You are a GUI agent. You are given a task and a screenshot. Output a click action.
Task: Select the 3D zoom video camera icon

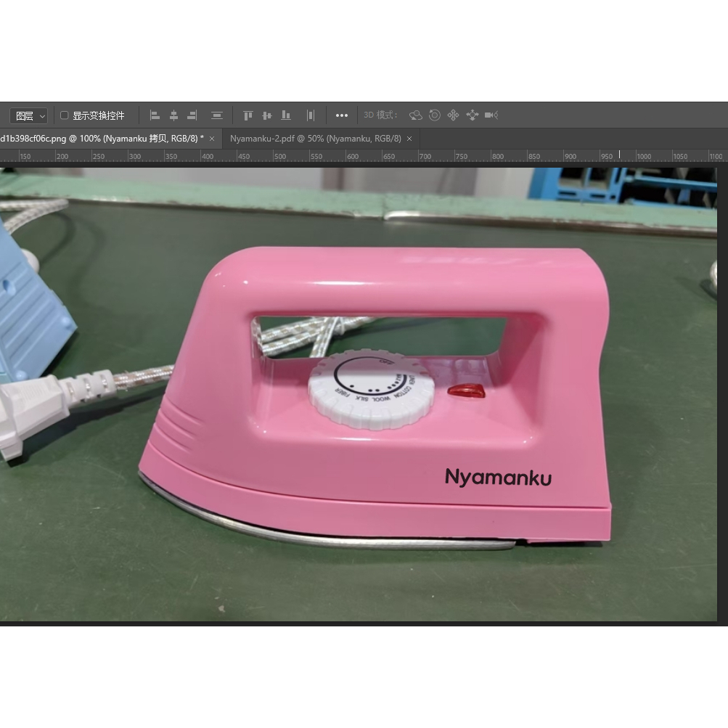(491, 115)
